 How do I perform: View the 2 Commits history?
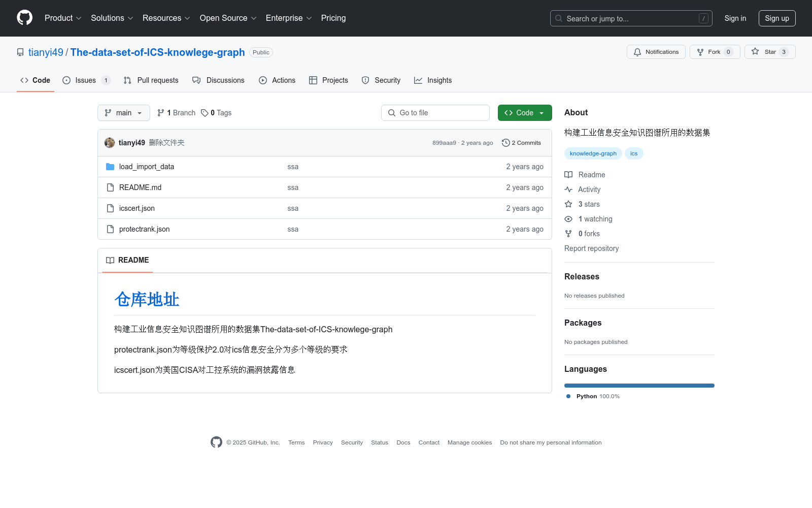click(x=521, y=143)
